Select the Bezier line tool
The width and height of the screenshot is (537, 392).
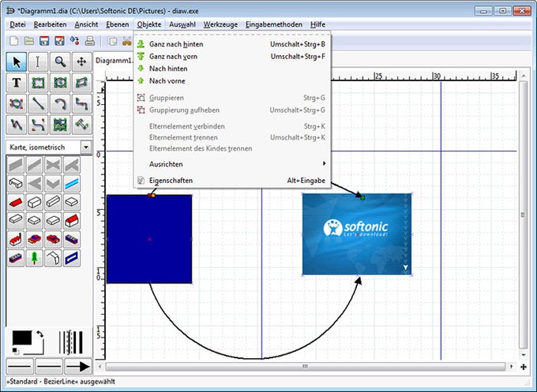click(x=38, y=125)
